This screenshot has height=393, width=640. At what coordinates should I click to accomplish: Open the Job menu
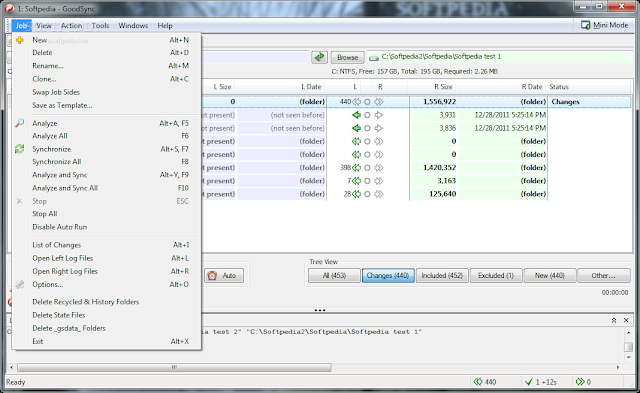[x=21, y=26]
